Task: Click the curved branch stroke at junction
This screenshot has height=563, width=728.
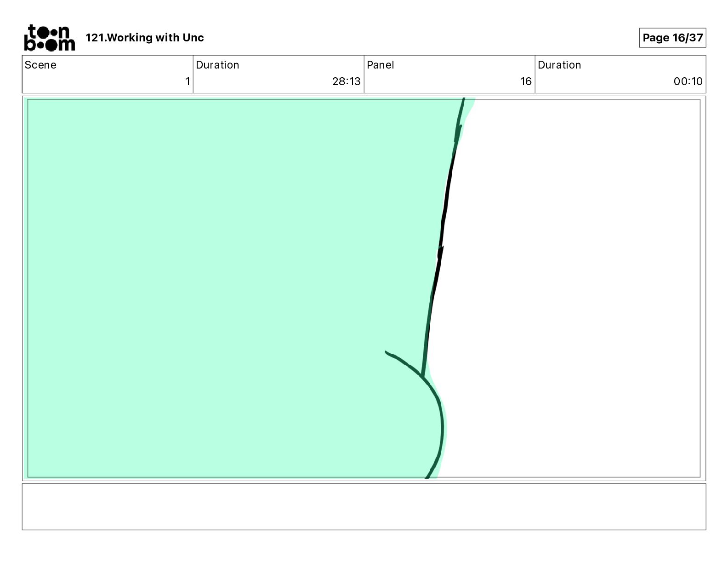Action: coord(404,363)
